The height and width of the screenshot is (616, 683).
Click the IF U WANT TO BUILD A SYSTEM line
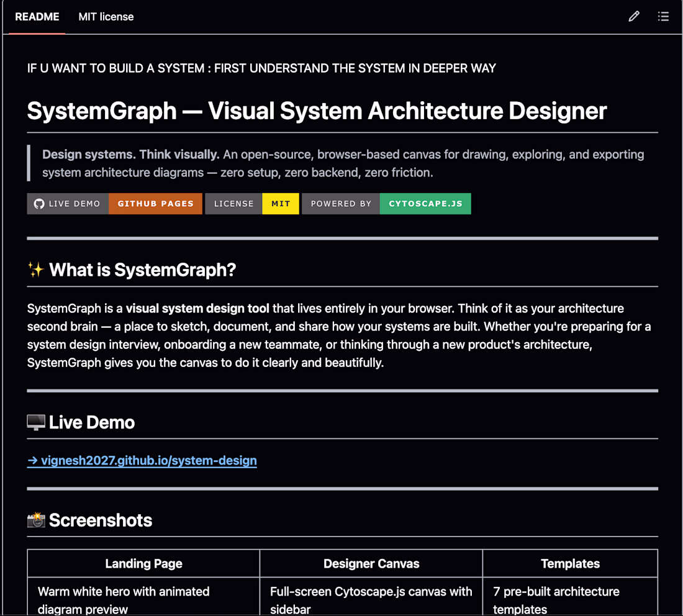tap(261, 68)
